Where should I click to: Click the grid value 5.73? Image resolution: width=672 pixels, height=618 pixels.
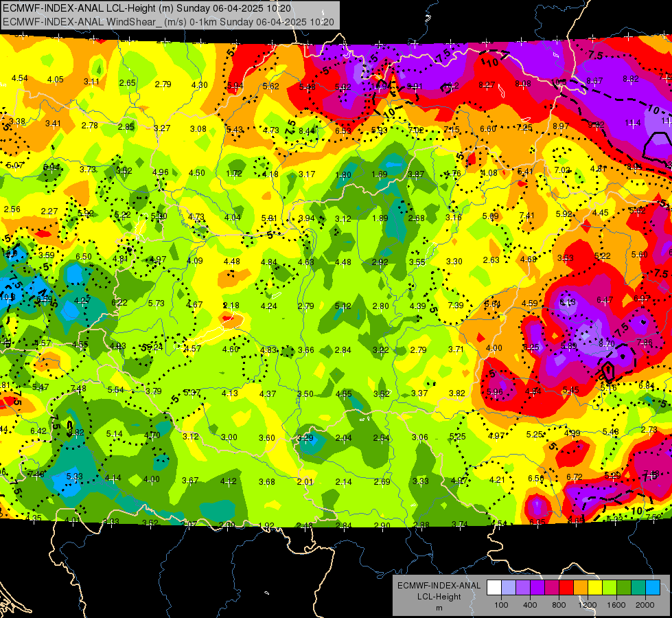(156, 304)
